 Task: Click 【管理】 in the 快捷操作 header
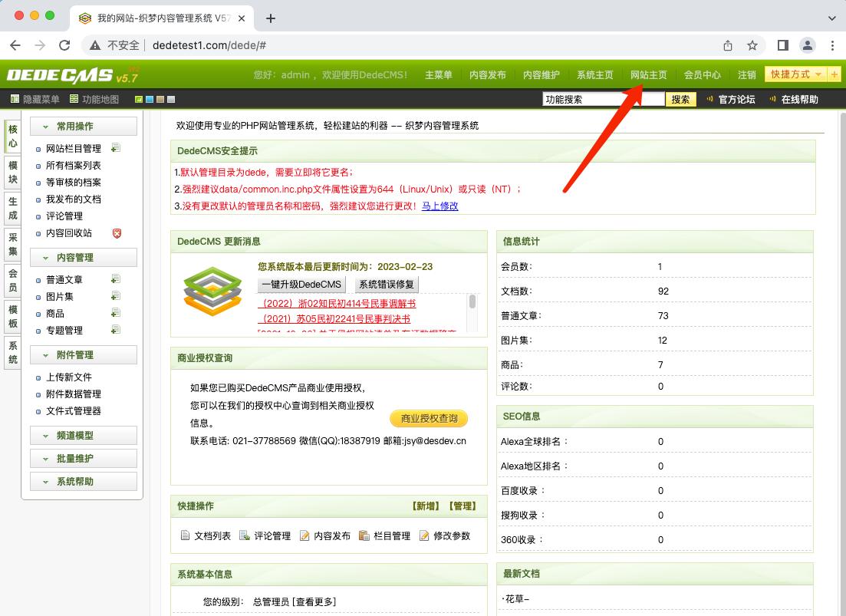[x=463, y=506]
